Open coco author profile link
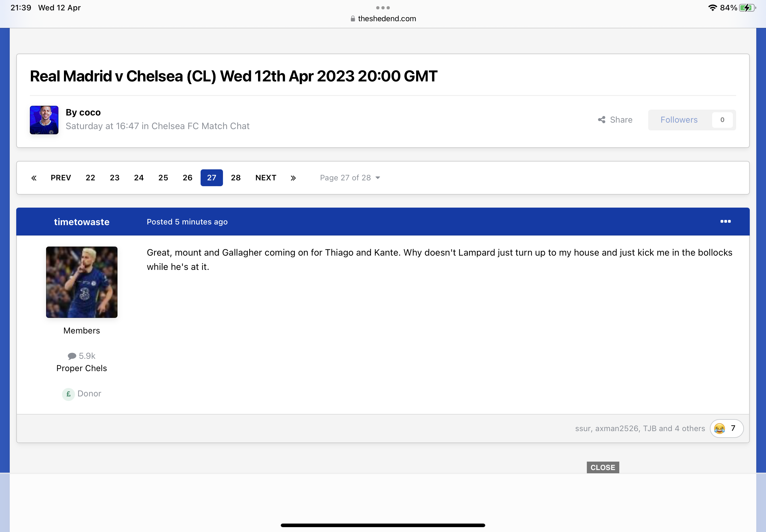 click(90, 113)
